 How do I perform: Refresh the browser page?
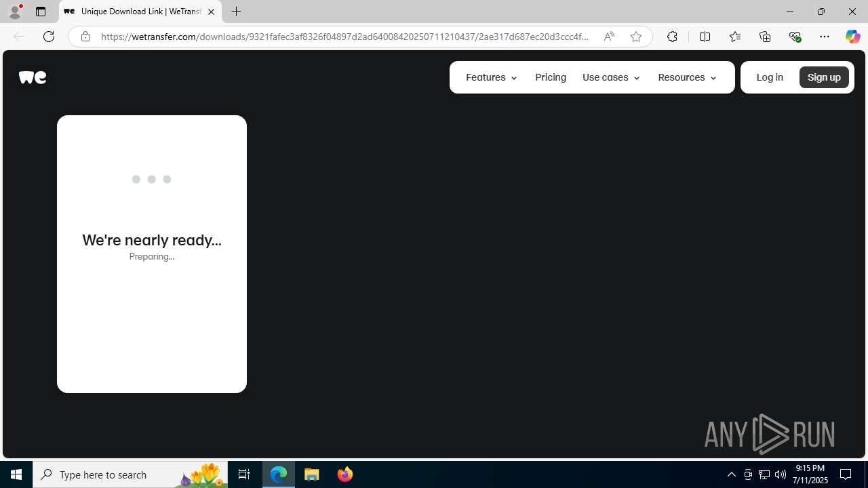tap(49, 37)
